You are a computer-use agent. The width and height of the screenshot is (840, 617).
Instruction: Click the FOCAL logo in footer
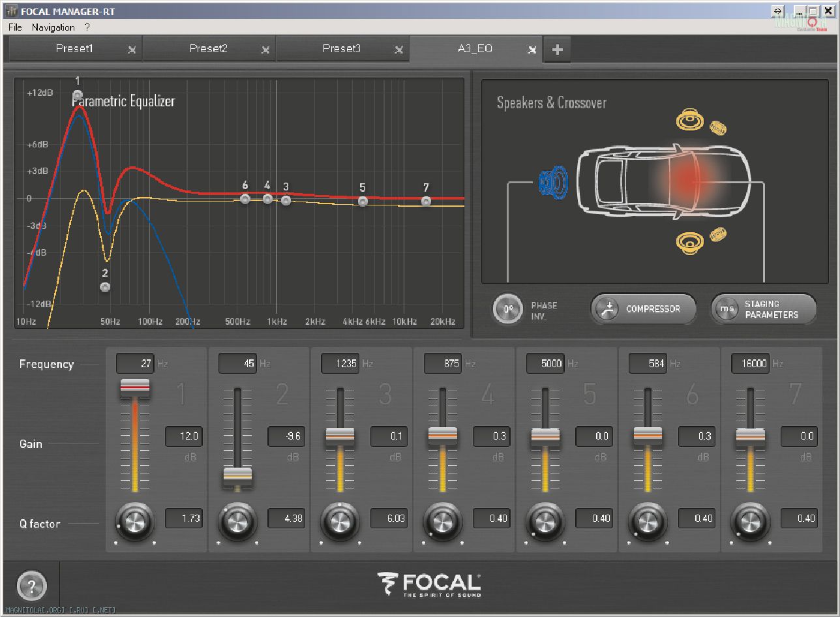click(x=429, y=585)
